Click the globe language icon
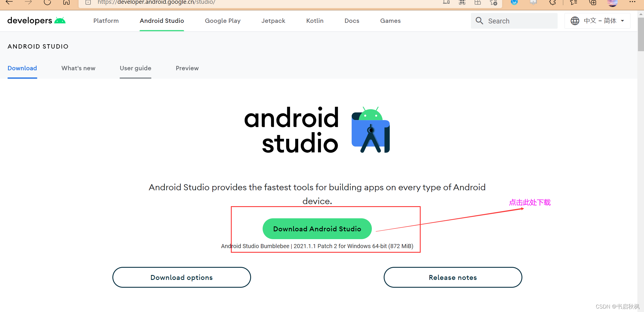 point(575,21)
